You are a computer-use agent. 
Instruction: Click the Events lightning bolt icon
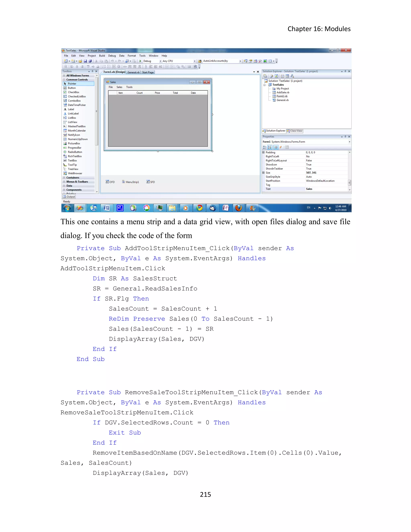(x=281, y=147)
